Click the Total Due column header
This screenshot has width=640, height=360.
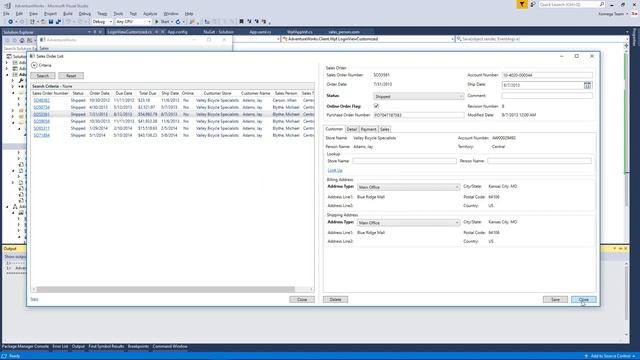[x=147, y=93]
